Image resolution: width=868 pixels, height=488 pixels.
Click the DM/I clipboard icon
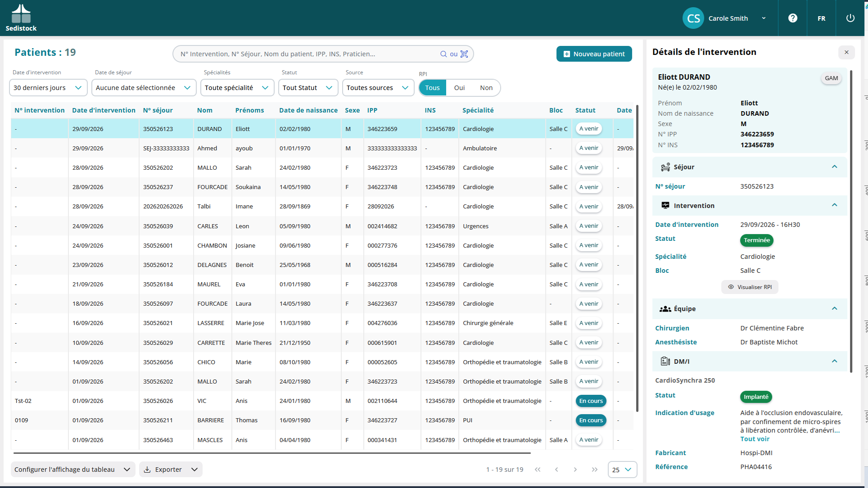point(665,361)
